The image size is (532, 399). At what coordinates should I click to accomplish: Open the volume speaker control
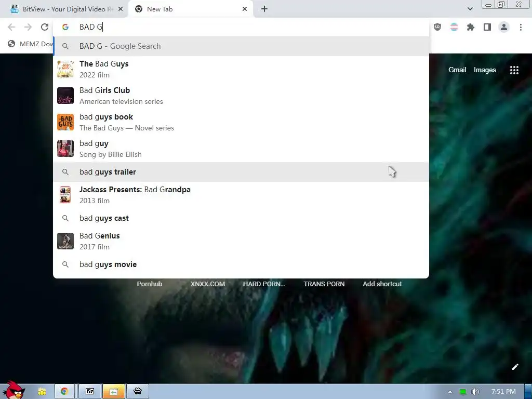pos(475,392)
